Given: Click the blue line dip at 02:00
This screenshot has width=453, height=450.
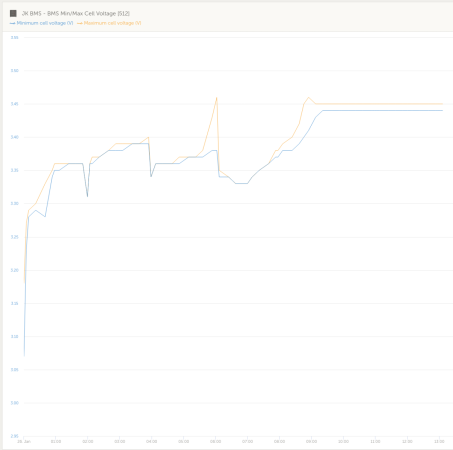Looking at the screenshot, I should click(87, 196).
